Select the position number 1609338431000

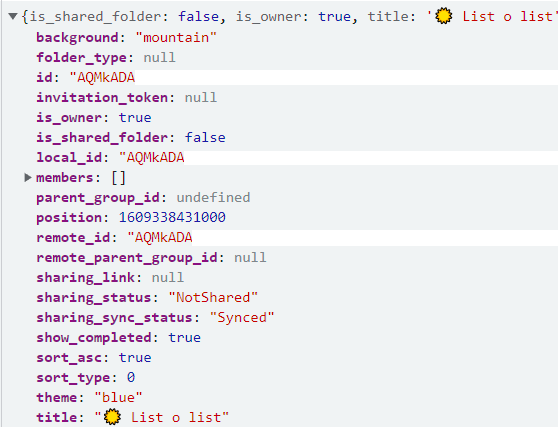click(x=172, y=217)
